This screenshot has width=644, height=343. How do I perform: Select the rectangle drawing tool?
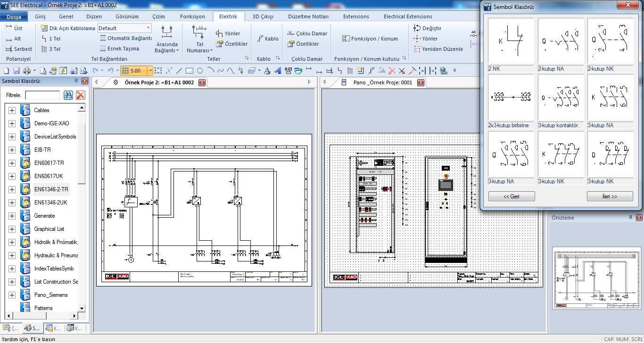190,71
